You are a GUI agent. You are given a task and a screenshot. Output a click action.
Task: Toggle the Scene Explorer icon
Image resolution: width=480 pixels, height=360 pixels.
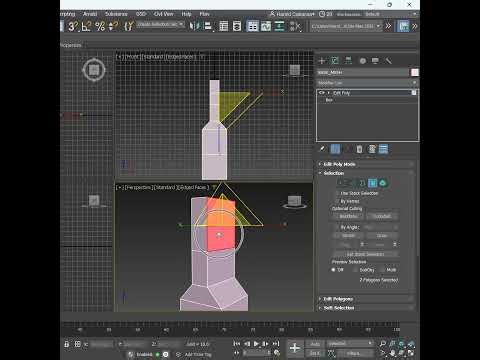click(x=224, y=26)
